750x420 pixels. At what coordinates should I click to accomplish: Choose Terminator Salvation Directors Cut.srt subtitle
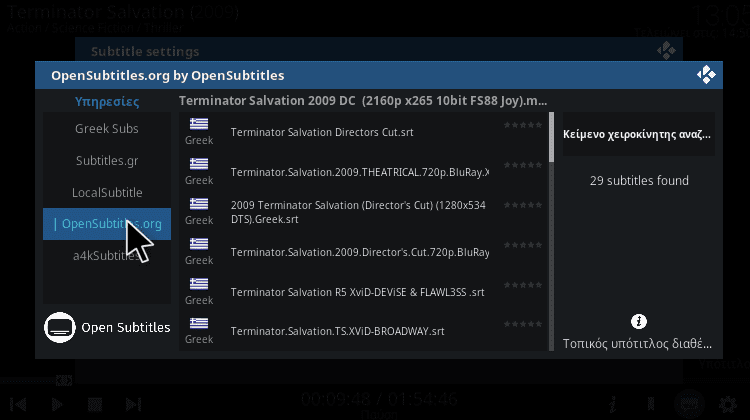tap(366, 133)
